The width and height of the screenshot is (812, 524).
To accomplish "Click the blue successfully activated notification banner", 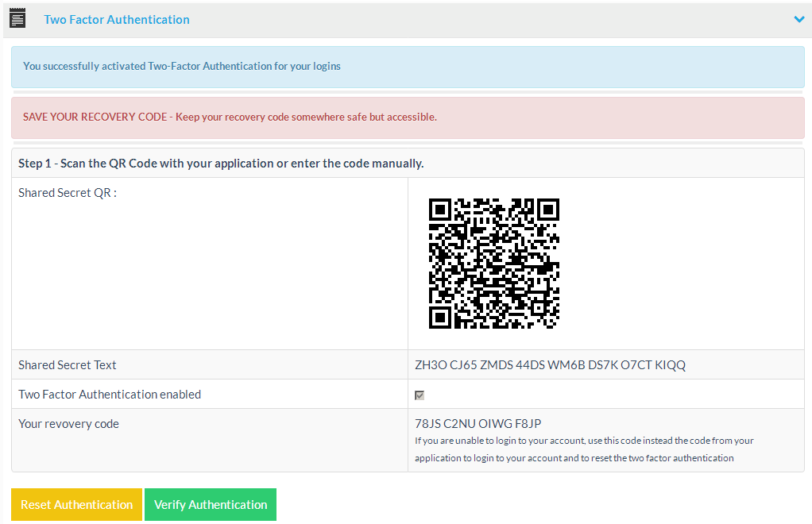I will pos(407,67).
